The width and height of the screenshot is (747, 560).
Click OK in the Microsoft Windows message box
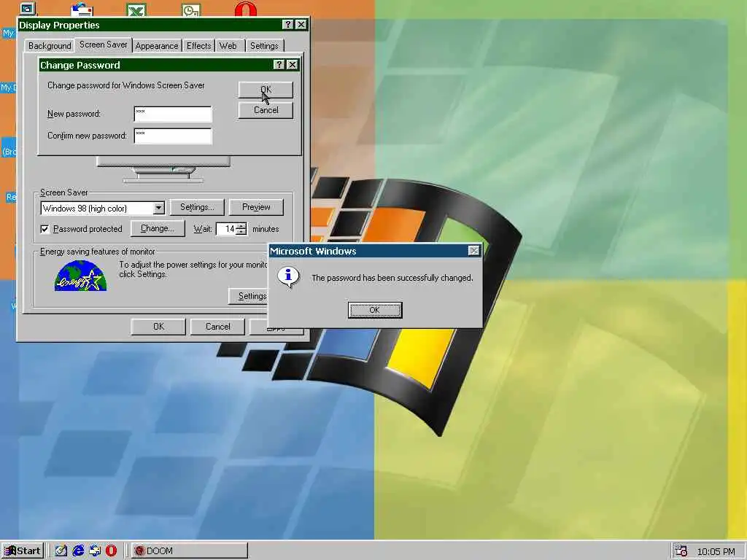[x=375, y=310]
